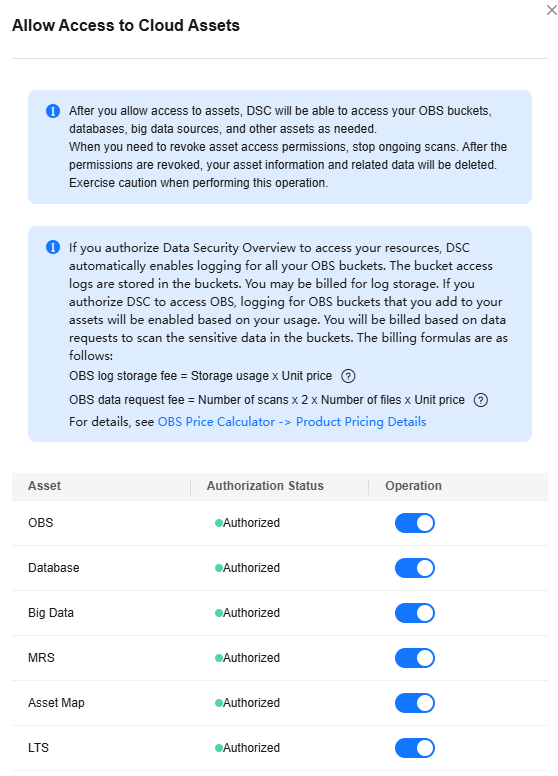Click the green status dot for Big Data
This screenshot has height=776, width=558.
tap(219, 613)
